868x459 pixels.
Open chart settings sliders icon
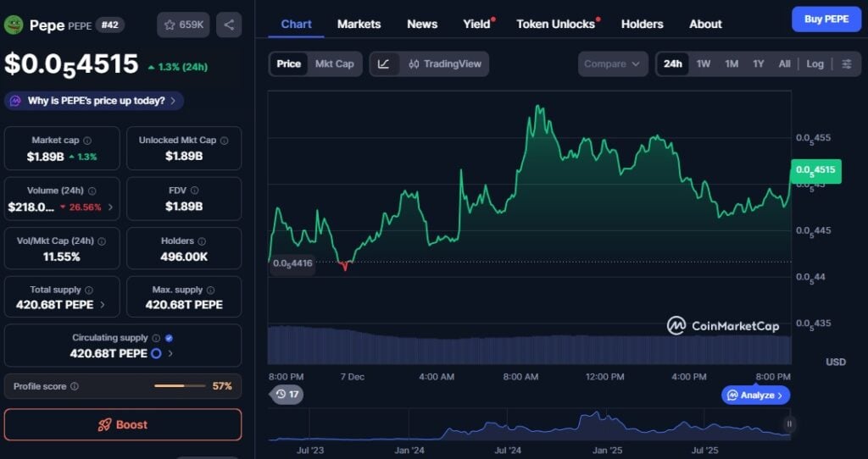point(847,64)
